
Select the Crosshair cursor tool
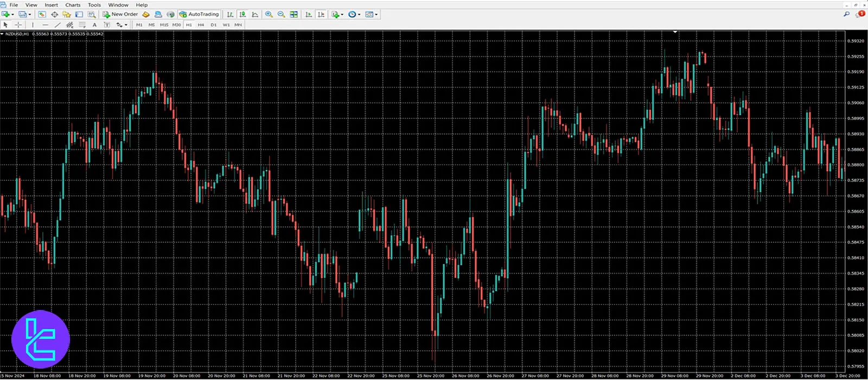[x=18, y=25]
